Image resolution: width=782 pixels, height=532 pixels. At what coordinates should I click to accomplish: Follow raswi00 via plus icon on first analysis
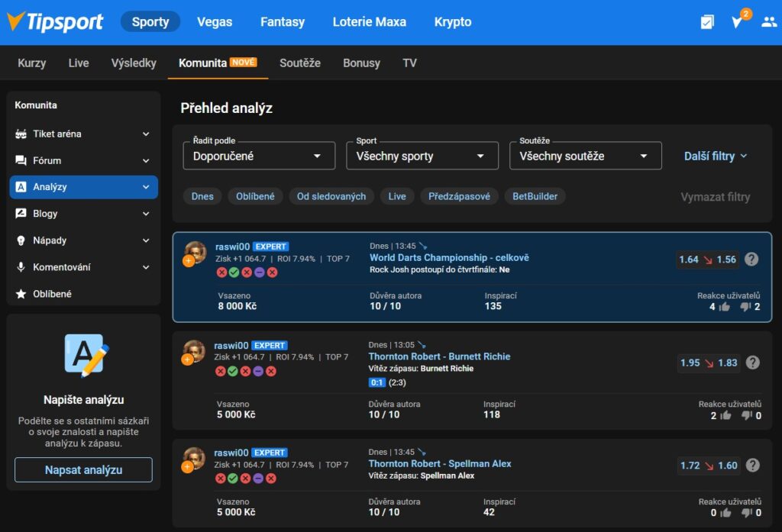click(x=188, y=261)
